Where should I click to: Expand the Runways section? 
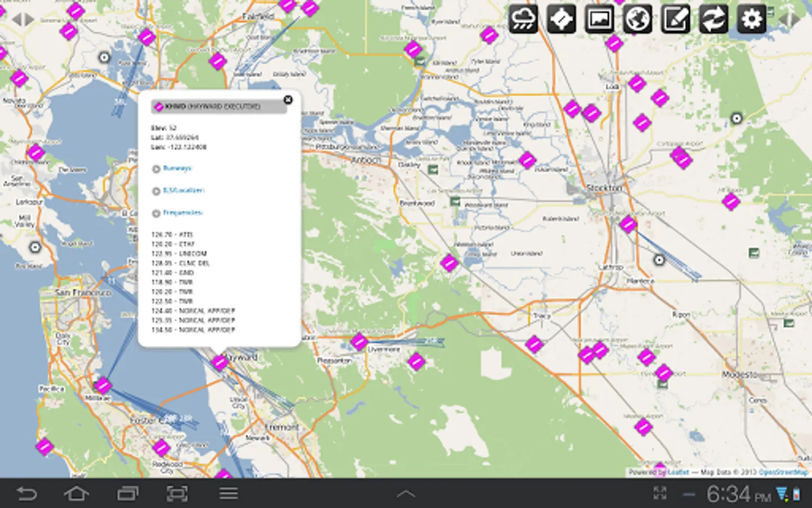click(x=176, y=168)
